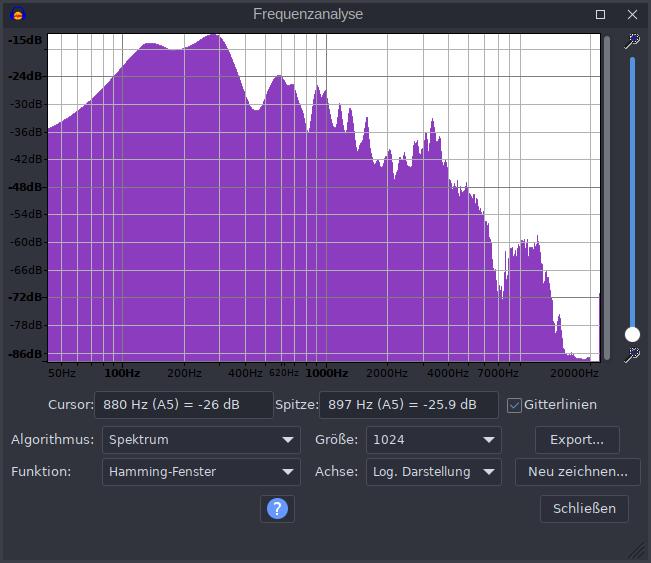Click the Cursor readout field
651x563 pixels.
coord(184,405)
